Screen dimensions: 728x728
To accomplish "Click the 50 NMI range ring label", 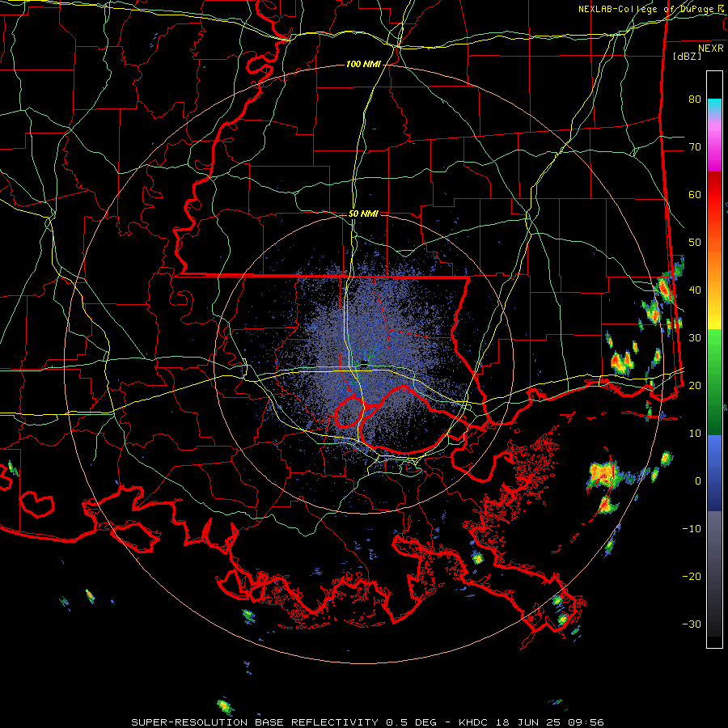I will coord(363,214).
